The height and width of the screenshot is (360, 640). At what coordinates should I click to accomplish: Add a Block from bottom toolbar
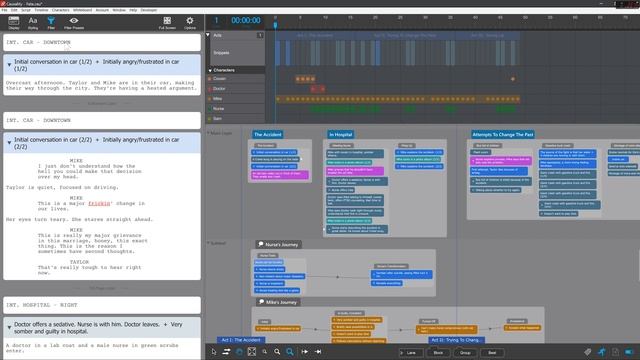click(438, 352)
